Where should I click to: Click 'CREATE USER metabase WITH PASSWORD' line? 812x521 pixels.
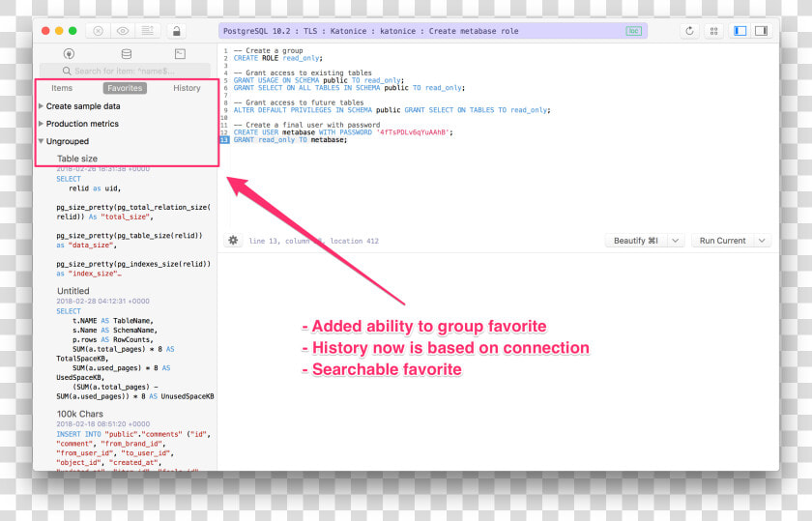pyautogui.click(x=343, y=132)
